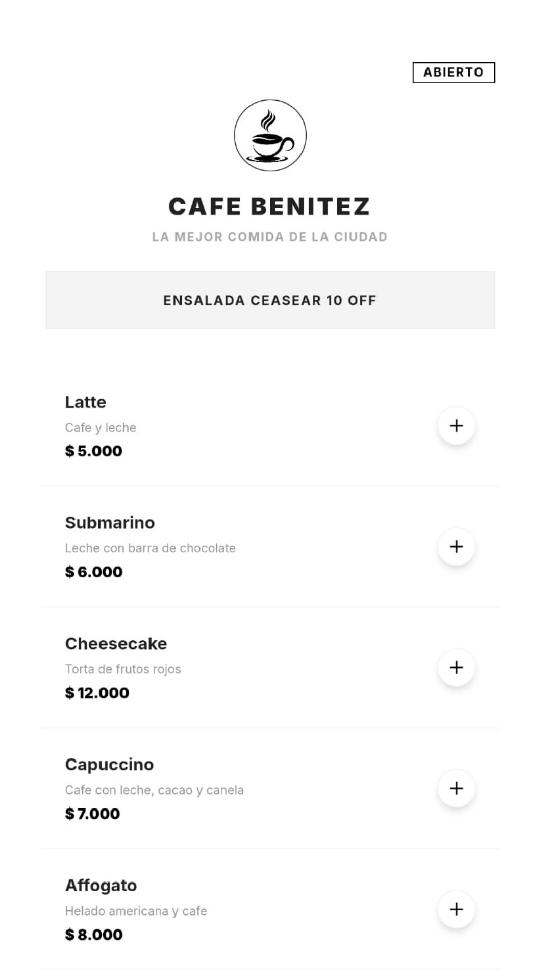
Task: Select the Submarino item title
Action: click(110, 523)
